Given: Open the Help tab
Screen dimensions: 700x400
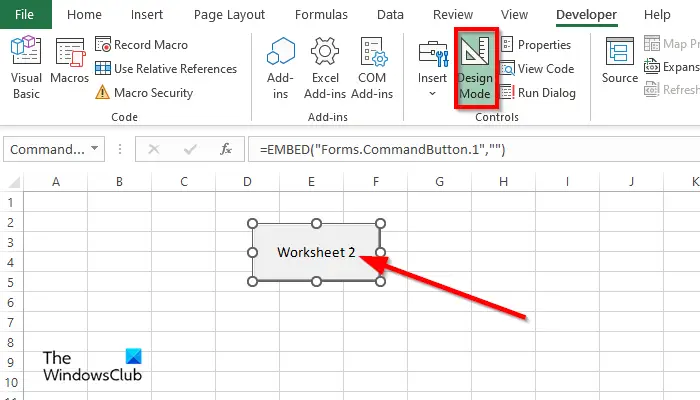Looking at the screenshot, I should point(657,15).
